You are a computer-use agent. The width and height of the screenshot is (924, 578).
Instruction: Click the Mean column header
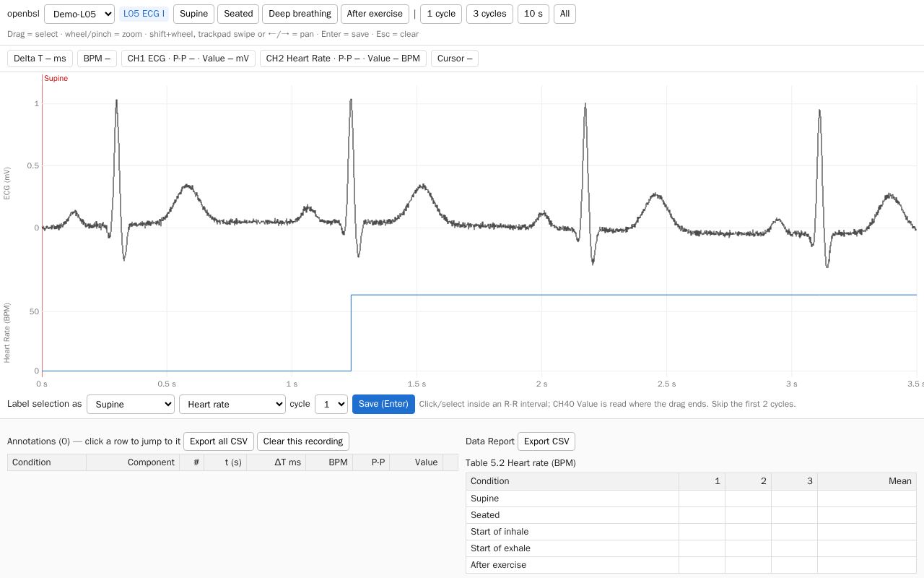[867, 481]
